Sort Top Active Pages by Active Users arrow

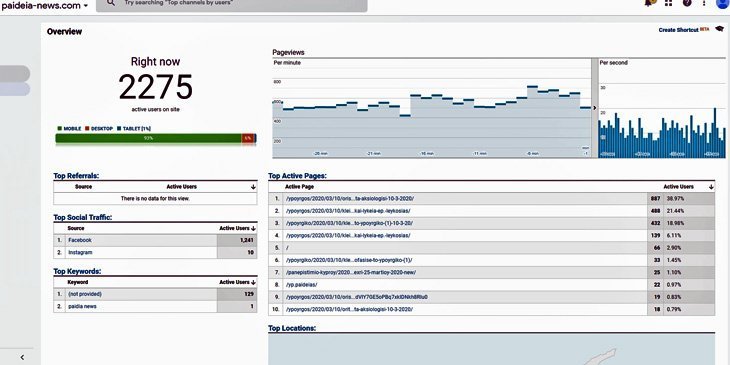tap(711, 187)
